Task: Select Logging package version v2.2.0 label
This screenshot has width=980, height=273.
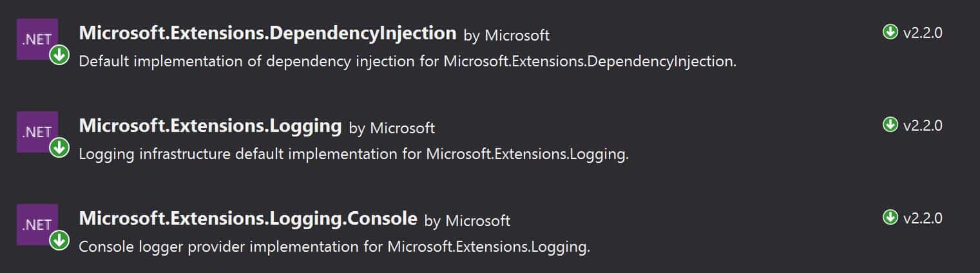Action: (x=923, y=126)
